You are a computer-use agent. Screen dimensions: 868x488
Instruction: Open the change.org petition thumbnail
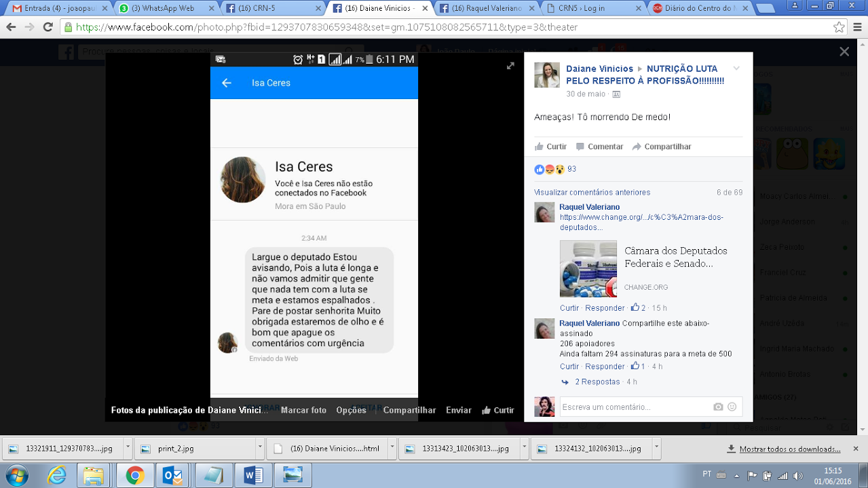588,268
